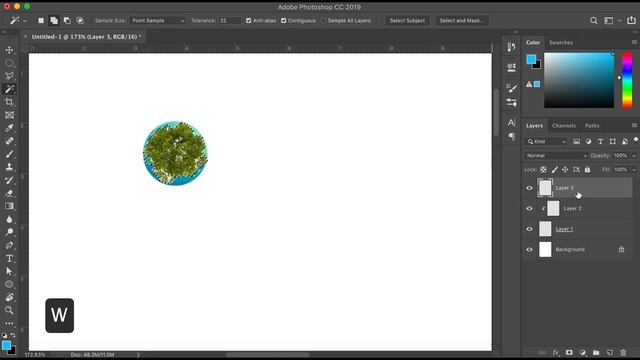
Task: Click New fill or adjustment layer icon
Action: tap(582, 353)
